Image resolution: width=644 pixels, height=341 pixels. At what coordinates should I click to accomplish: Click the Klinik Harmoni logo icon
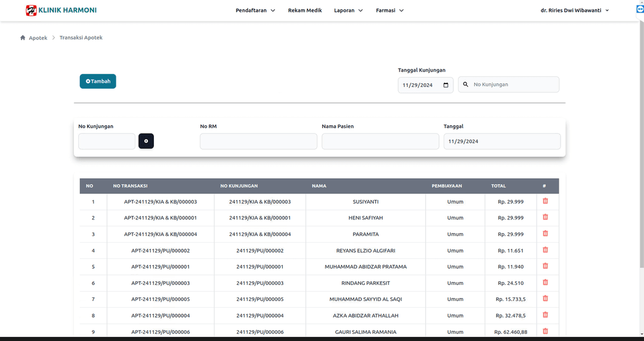31,10
